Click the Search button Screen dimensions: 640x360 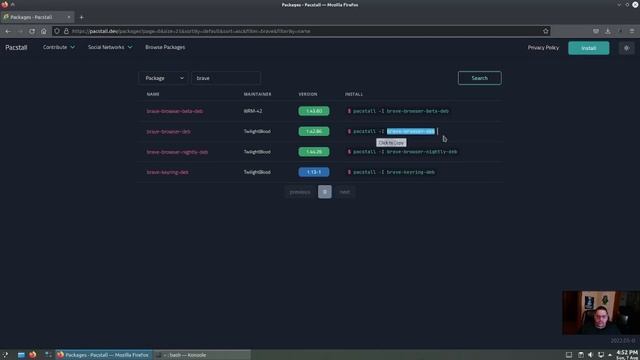coord(480,78)
